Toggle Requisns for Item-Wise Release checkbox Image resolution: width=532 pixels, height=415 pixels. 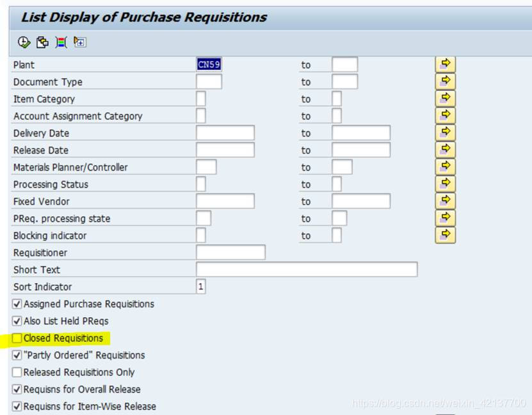coord(17,406)
